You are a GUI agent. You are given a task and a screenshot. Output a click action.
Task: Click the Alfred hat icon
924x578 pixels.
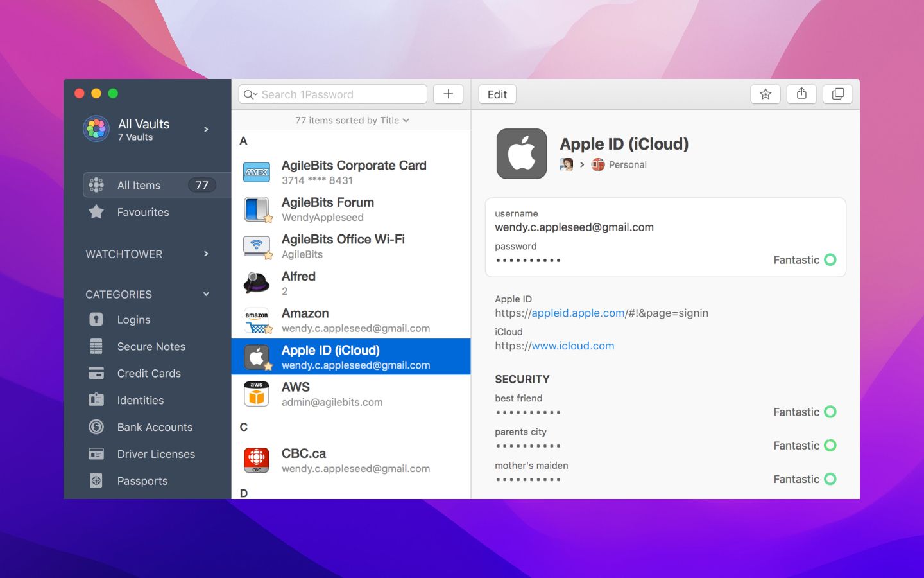(x=257, y=283)
